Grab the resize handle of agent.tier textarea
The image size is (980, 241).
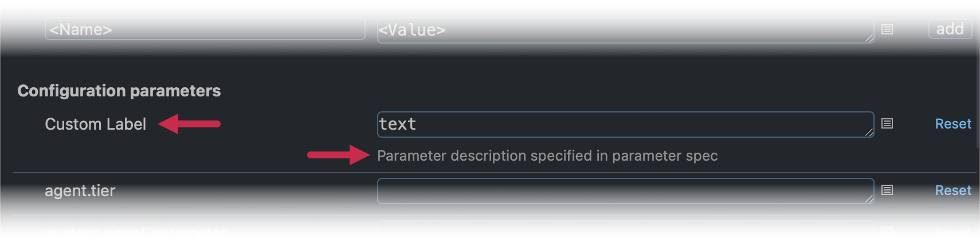click(x=869, y=199)
